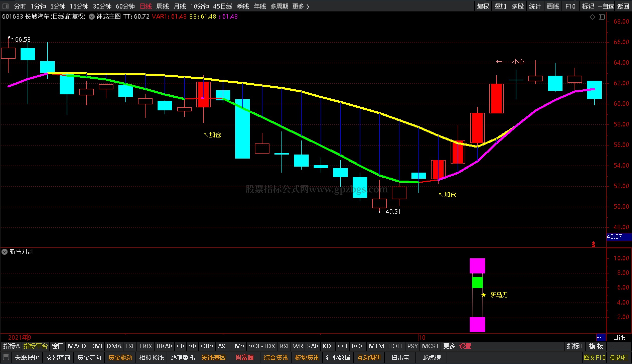Image resolution: width=632 pixels, height=364 pixels.
Task: Click the blue -- box on time axis
Action: coord(601,337)
